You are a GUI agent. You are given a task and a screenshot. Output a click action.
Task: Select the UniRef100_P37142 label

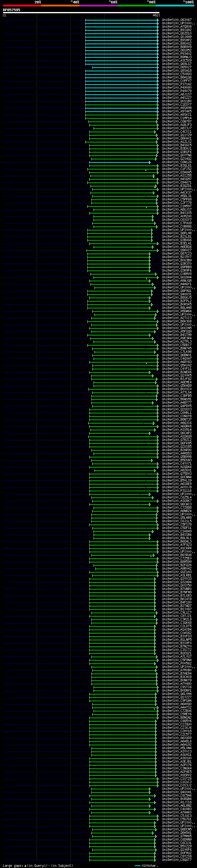pyautogui.click(x=176, y=84)
